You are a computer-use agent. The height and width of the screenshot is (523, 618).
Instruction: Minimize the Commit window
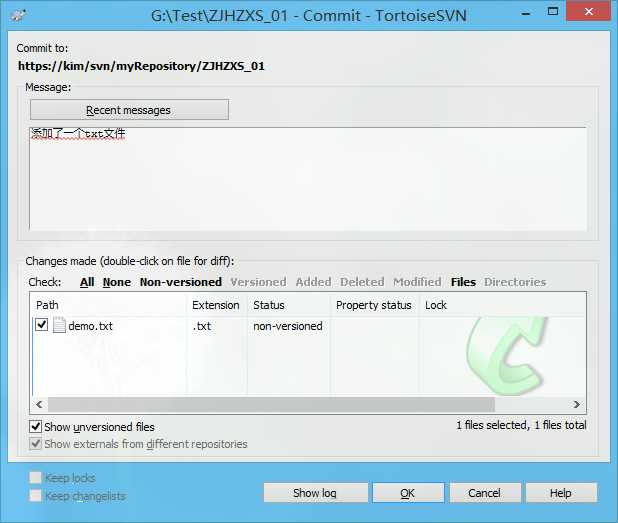(x=526, y=13)
